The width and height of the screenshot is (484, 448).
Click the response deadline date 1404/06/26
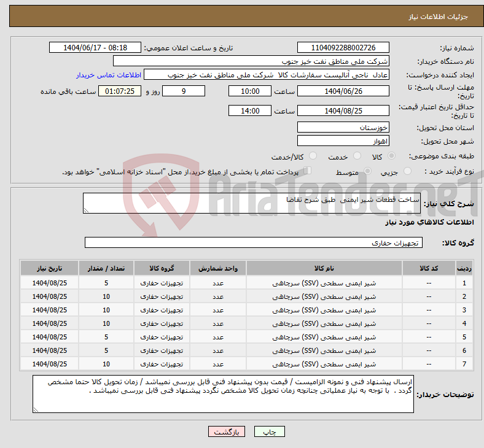343,91
